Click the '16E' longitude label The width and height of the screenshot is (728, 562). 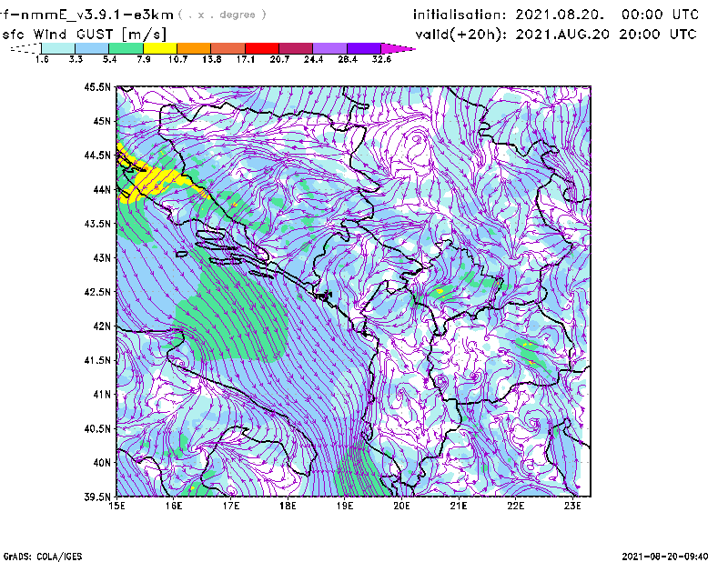coord(174,506)
